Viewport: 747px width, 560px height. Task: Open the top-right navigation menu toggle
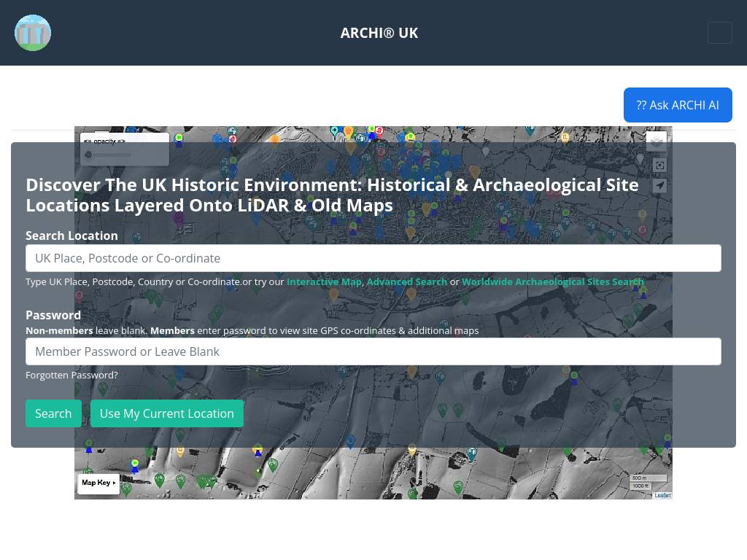[x=719, y=33]
